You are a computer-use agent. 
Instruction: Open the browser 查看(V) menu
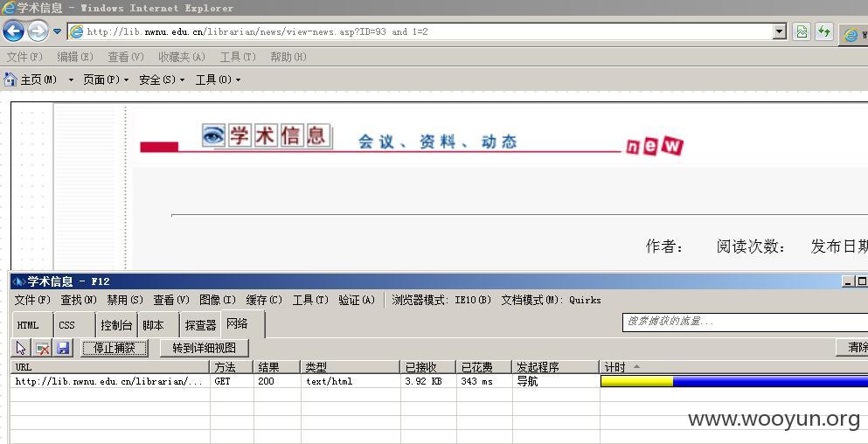coord(126,57)
